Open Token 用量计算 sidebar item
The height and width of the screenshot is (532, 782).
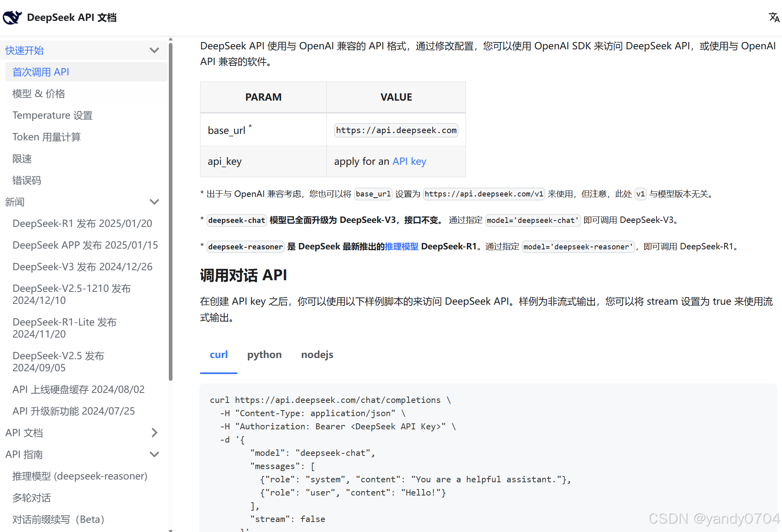pyautogui.click(x=47, y=137)
